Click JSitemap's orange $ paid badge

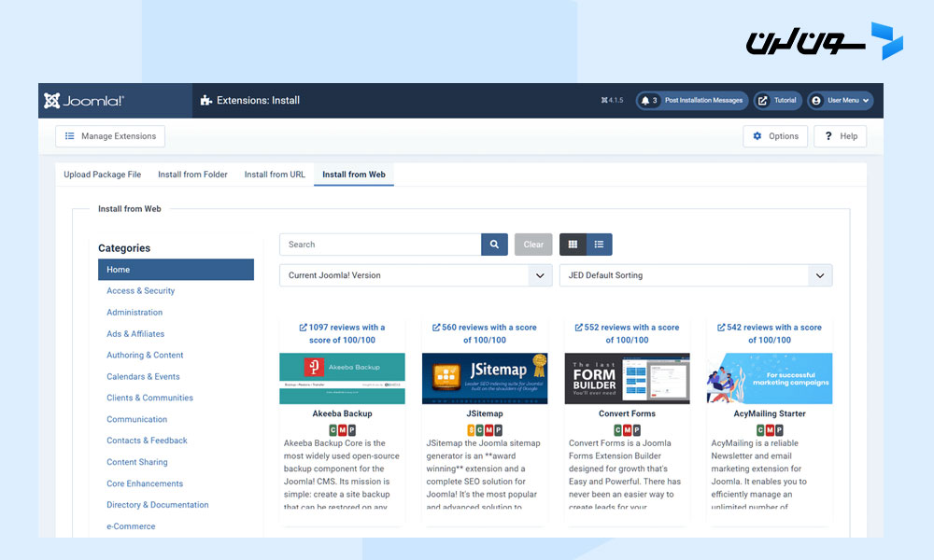[x=471, y=429]
